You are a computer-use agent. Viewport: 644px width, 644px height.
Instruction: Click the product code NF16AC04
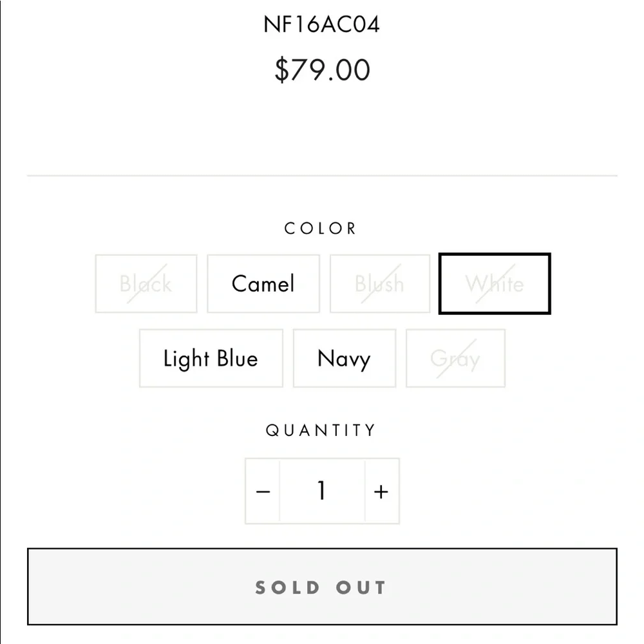point(321,24)
